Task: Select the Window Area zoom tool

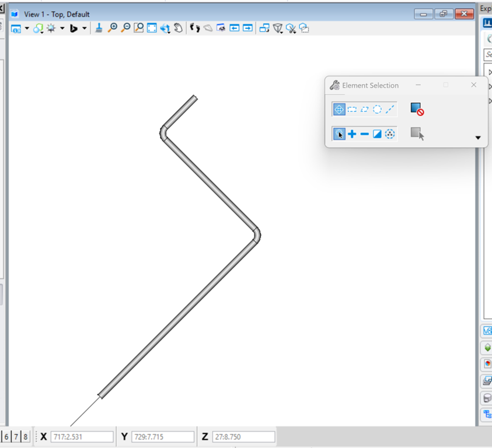Action: pyautogui.click(x=138, y=28)
